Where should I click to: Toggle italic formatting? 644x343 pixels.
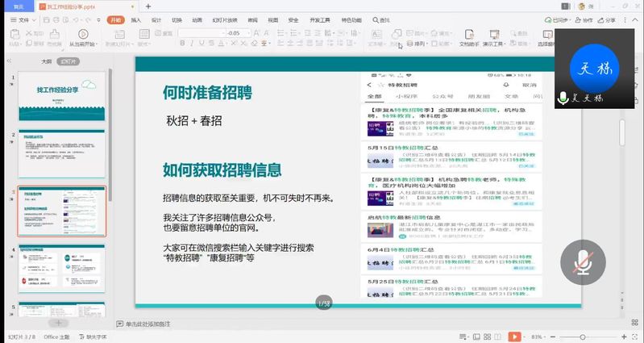193,44
